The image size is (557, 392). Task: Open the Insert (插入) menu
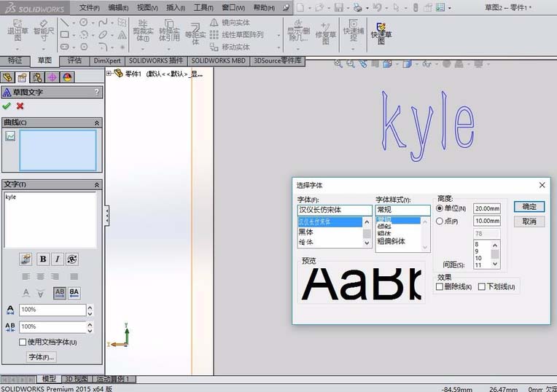[176, 7]
